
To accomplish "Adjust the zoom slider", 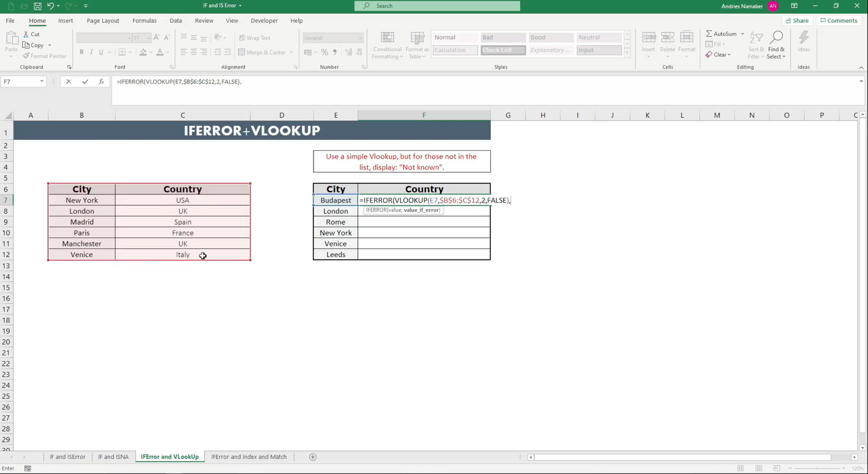I will click(x=817, y=468).
